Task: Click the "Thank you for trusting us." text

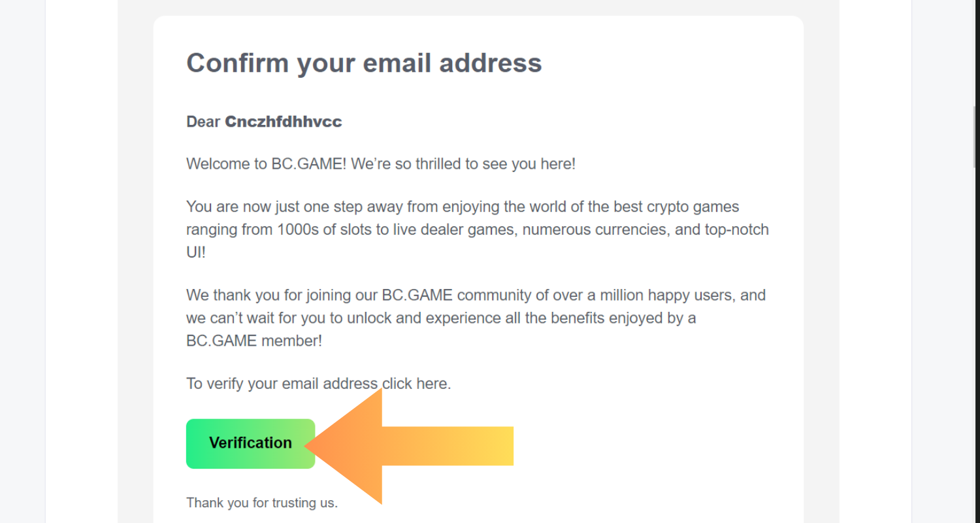Action: click(x=261, y=503)
